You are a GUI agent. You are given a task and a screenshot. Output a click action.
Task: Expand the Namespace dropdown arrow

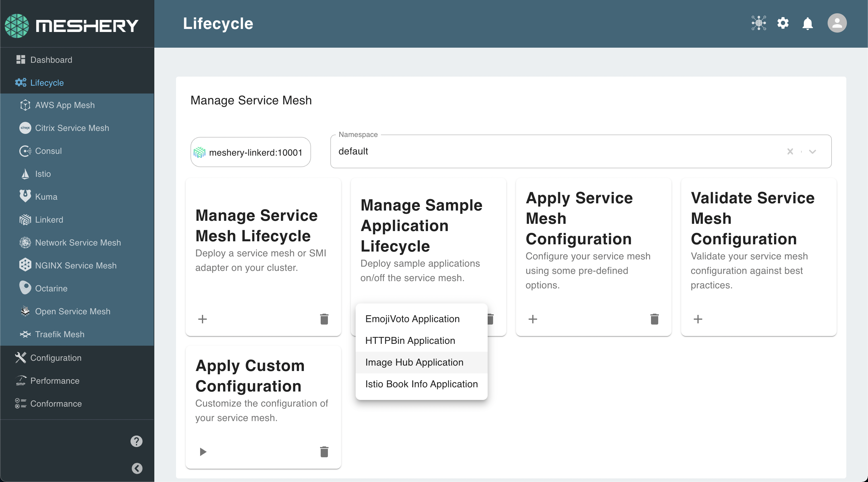click(813, 151)
